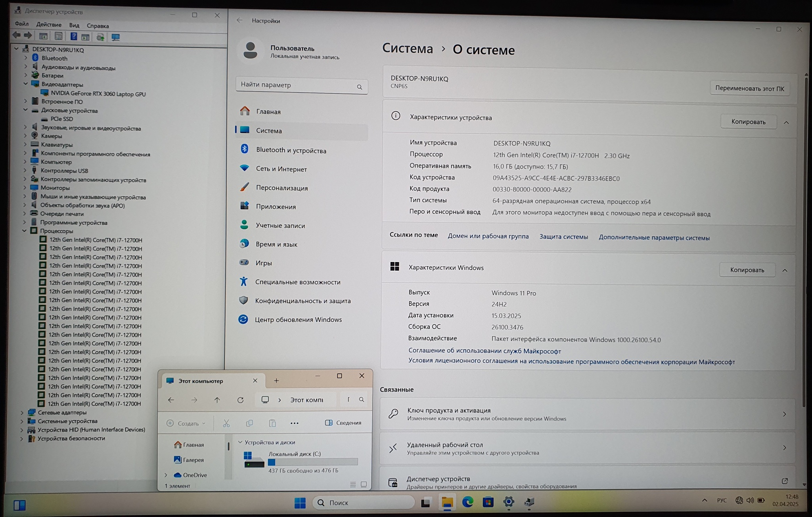The width and height of the screenshot is (812, 517).
Task: Collapse the Процессоры tree node
Action: [x=24, y=231]
